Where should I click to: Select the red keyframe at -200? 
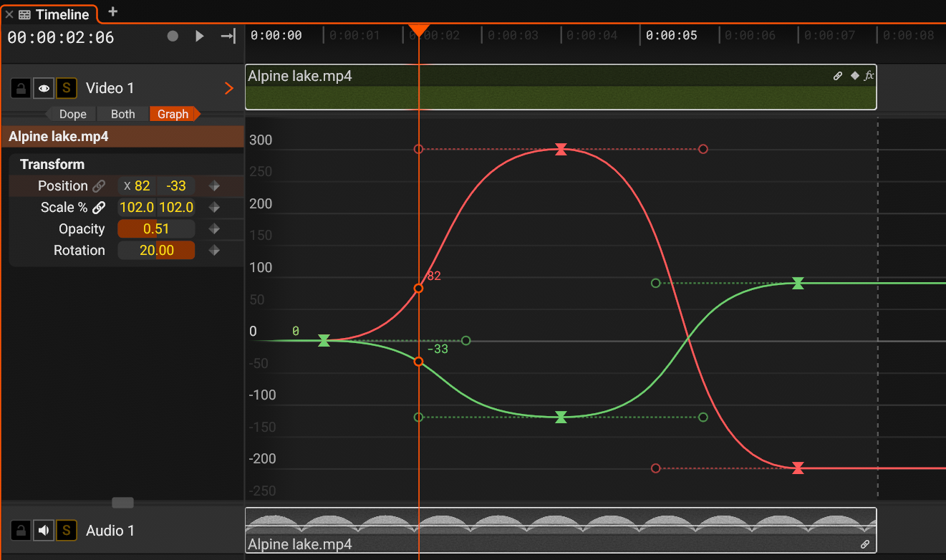pyautogui.click(x=798, y=468)
